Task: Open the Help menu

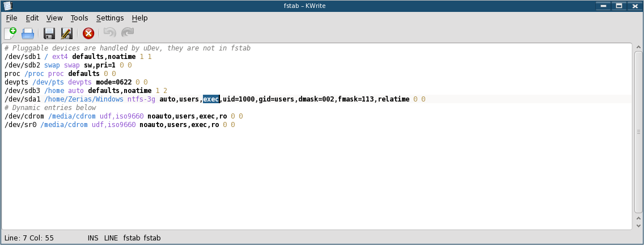Action: coord(139,18)
